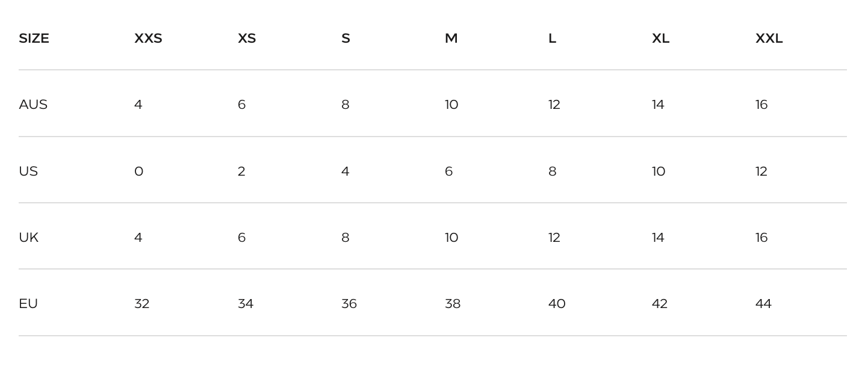This screenshot has width=868, height=367.
Task: Select the XXS column header
Action: [x=148, y=39]
